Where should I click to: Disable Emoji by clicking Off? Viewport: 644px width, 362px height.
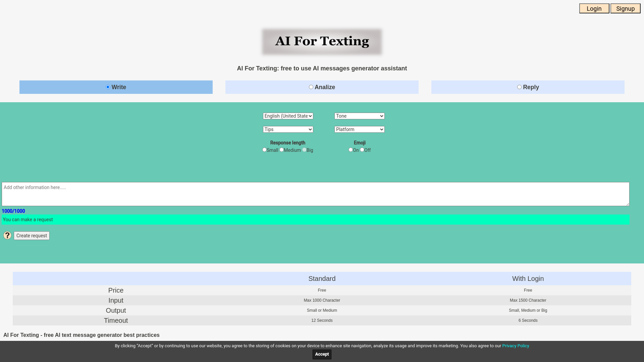(362, 150)
